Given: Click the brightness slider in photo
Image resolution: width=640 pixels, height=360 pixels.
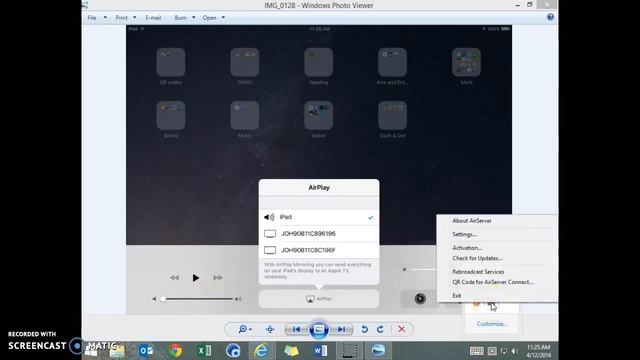Looking at the screenshot, I should [x=419, y=269].
